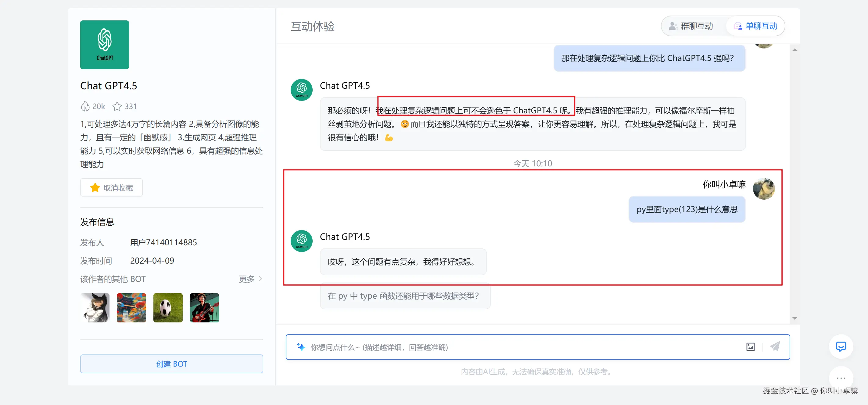
Task: Click the send message paper plane icon
Action: coord(775,347)
